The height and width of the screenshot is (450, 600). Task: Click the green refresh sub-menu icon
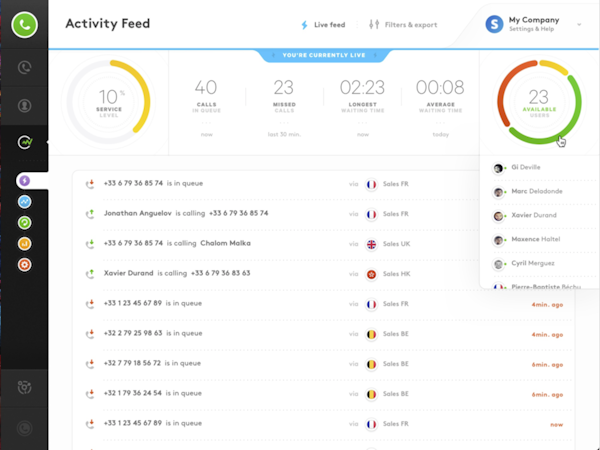click(x=25, y=223)
